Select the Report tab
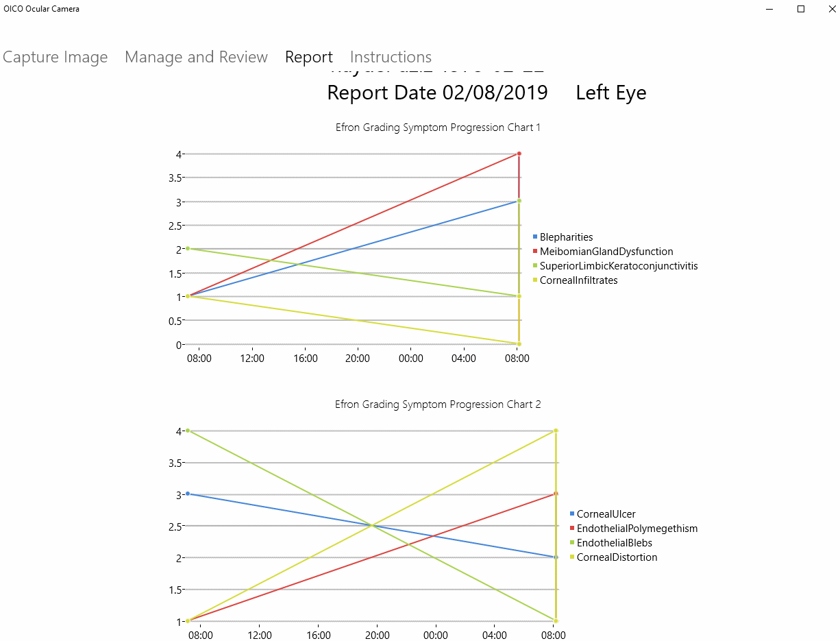This screenshot has height=641, width=840. (308, 57)
